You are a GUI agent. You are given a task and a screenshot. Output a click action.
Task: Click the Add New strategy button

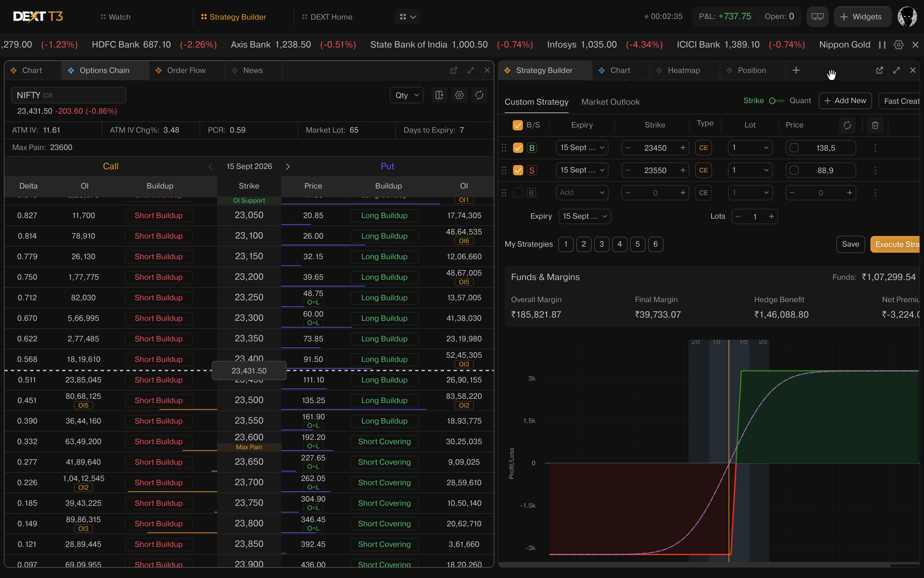click(845, 101)
